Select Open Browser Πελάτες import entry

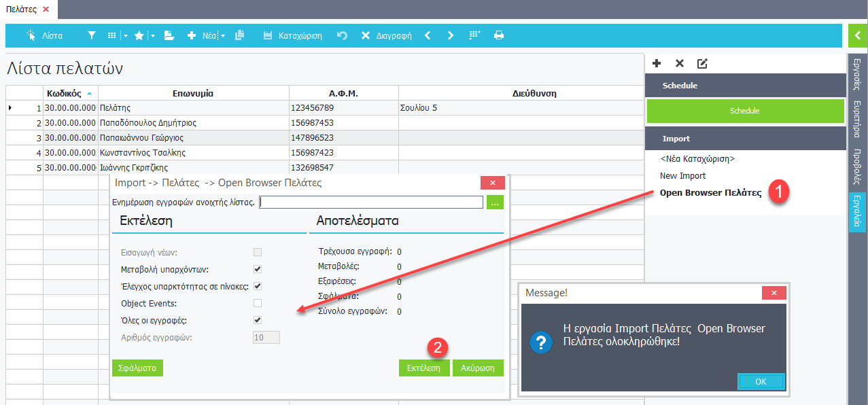point(710,192)
